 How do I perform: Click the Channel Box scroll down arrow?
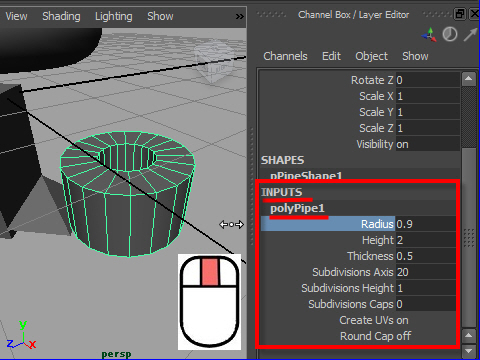click(469, 351)
